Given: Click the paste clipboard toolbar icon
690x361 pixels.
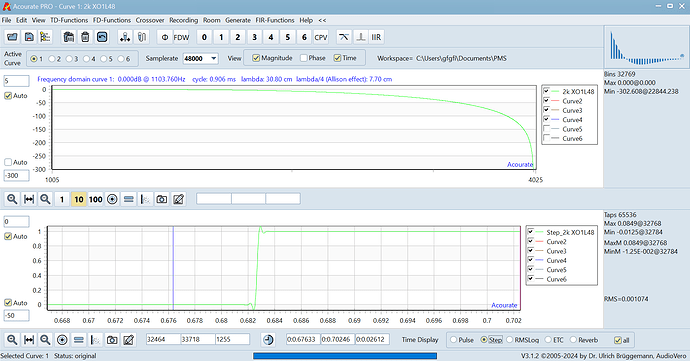Looking at the screenshot, I should (69, 37).
